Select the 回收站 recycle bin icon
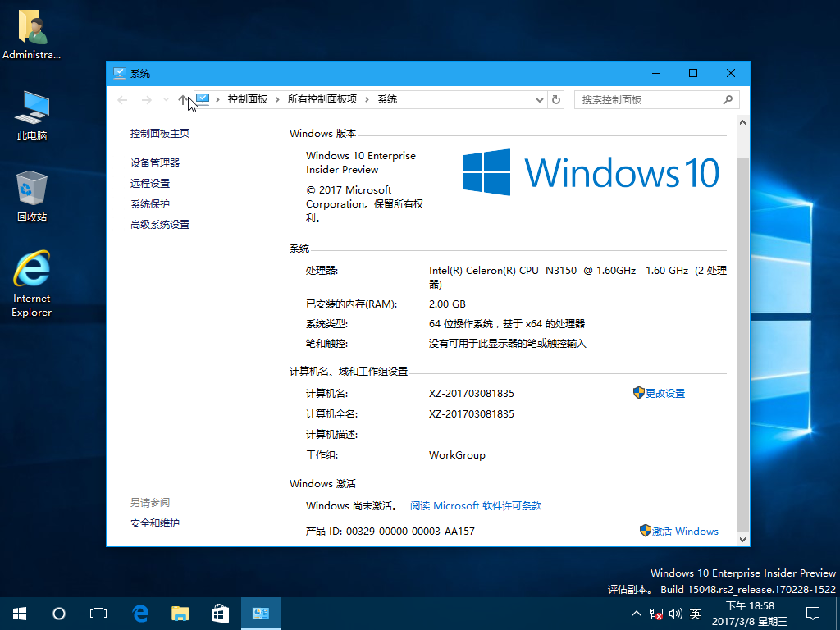The width and height of the screenshot is (840, 630). [32, 196]
